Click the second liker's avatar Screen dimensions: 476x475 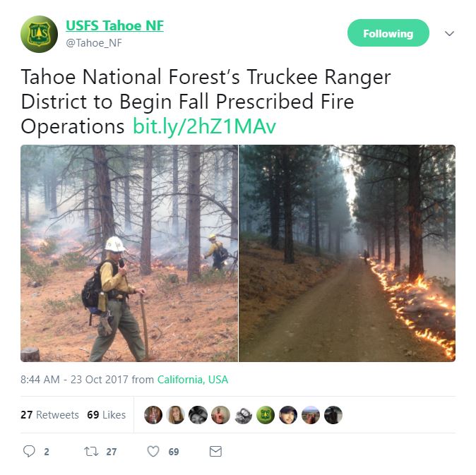[x=175, y=414]
